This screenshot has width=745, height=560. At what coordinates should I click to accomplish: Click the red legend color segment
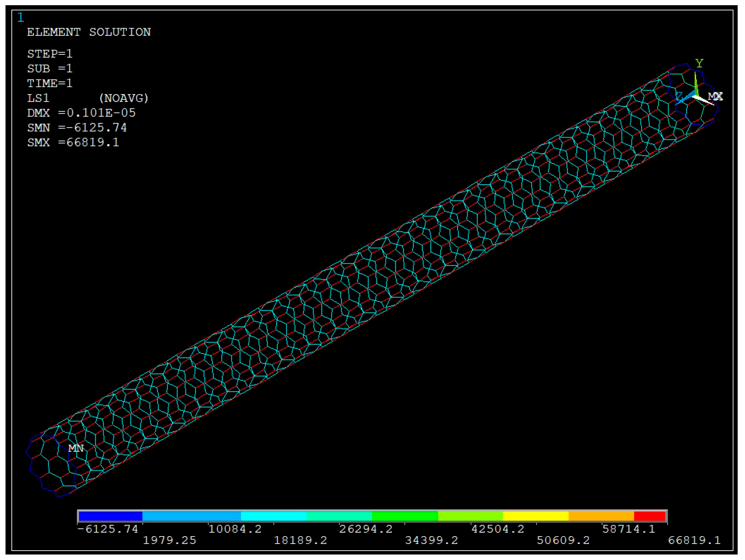click(x=649, y=516)
